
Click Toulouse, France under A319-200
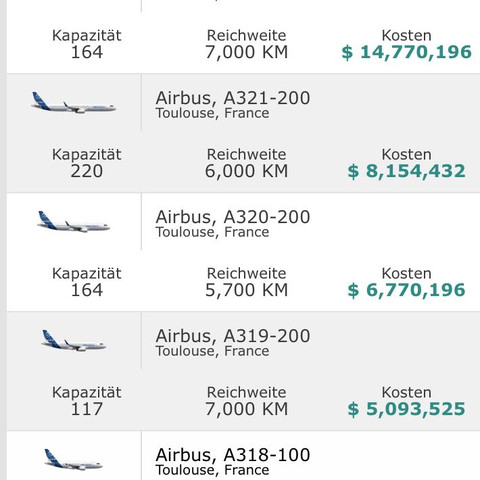pos(212,351)
